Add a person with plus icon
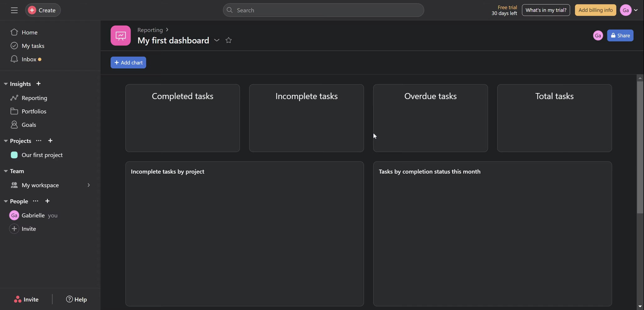Screen dimensions: 644x310 [x=47, y=201]
